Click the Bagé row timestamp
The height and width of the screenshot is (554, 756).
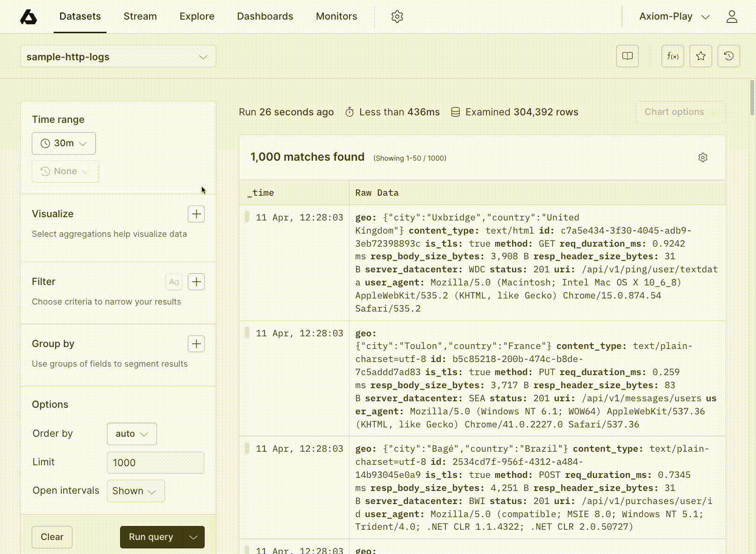click(300, 448)
